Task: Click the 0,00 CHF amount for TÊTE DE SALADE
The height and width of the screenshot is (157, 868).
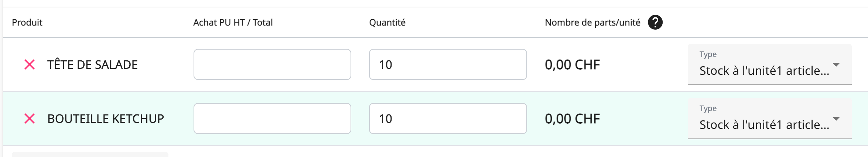Action: (x=573, y=65)
